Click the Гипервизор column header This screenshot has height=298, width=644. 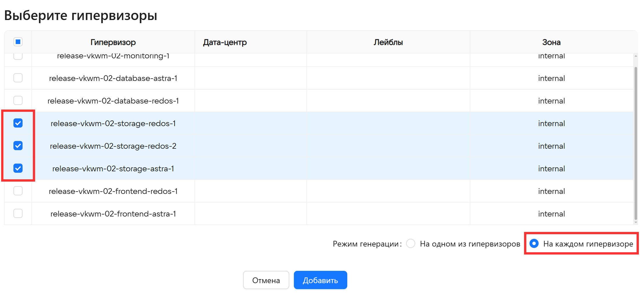(x=113, y=42)
